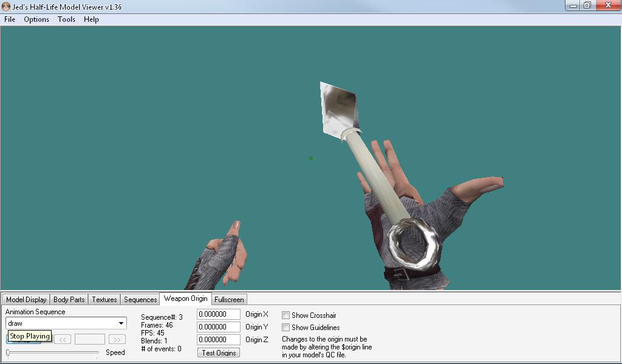
Task: Open the Help menu
Action: tap(91, 19)
